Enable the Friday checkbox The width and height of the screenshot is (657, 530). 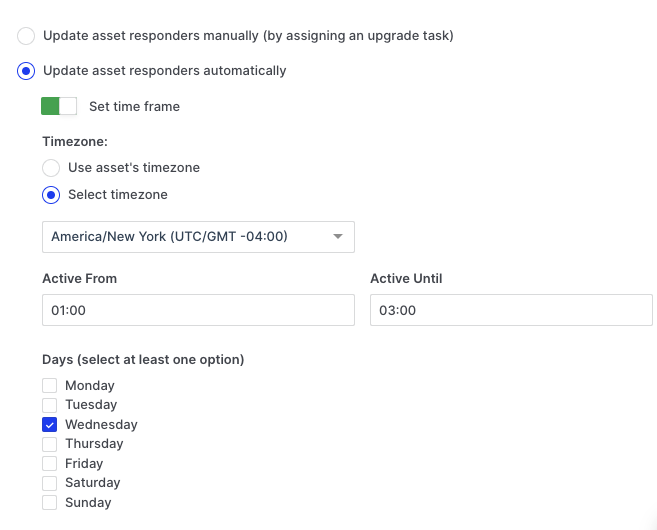point(50,464)
